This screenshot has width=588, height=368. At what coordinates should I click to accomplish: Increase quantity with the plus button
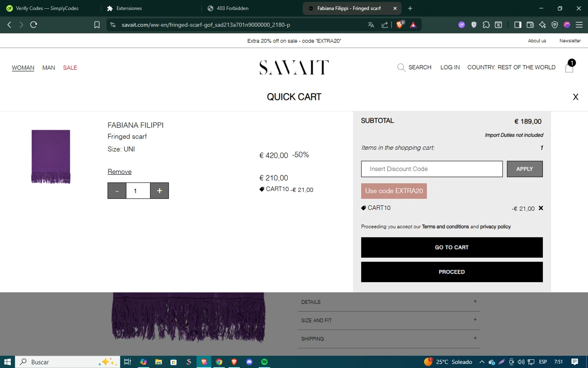point(160,191)
